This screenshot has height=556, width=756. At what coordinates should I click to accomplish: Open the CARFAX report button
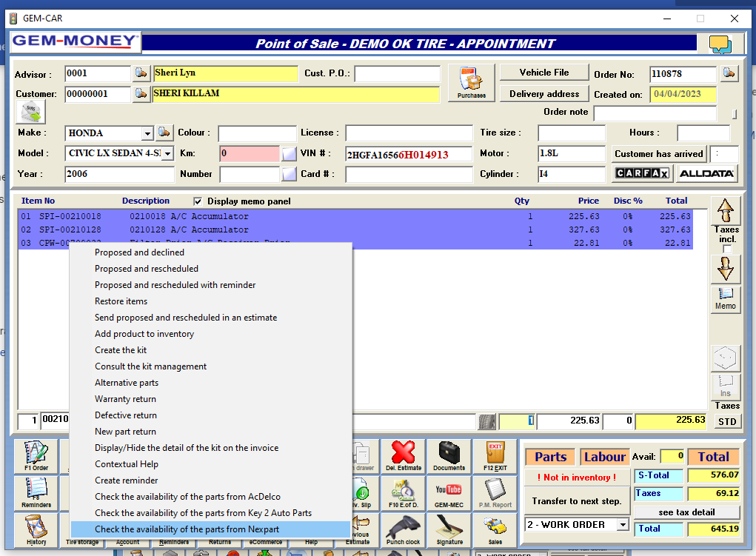tap(643, 173)
